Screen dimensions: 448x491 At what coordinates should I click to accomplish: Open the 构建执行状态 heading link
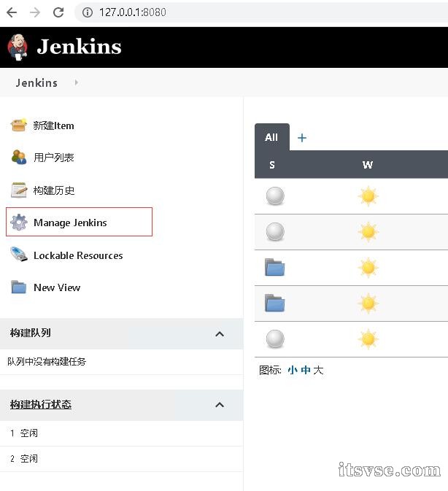41,405
